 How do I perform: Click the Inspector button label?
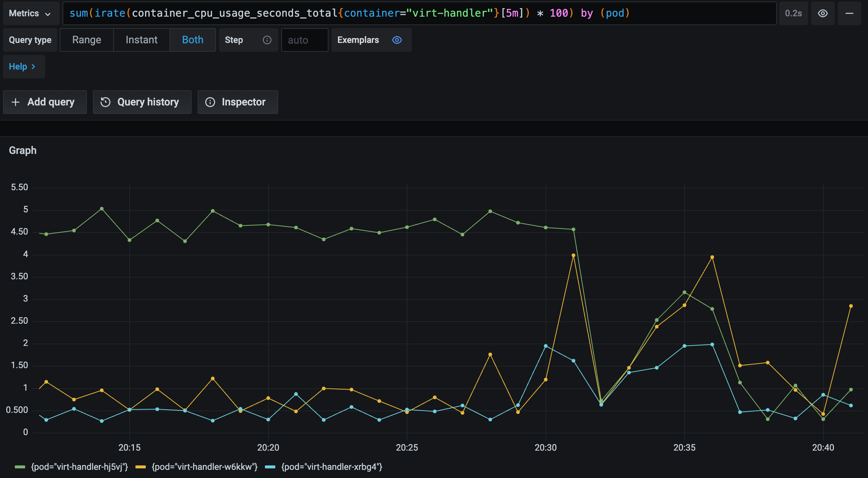(x=243, y=102)
